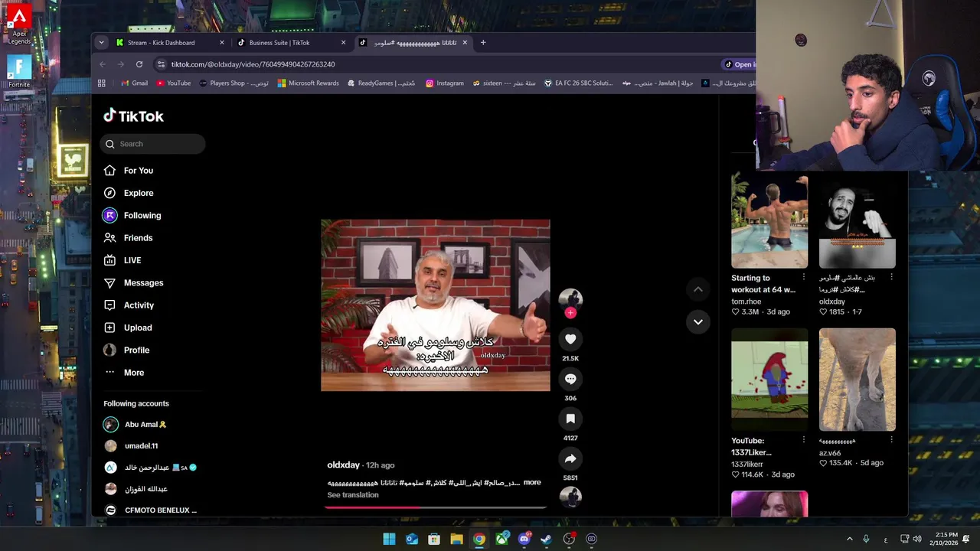Open the LIVE section
Viewport: 980px width, 551px height.
click(122, 260)
